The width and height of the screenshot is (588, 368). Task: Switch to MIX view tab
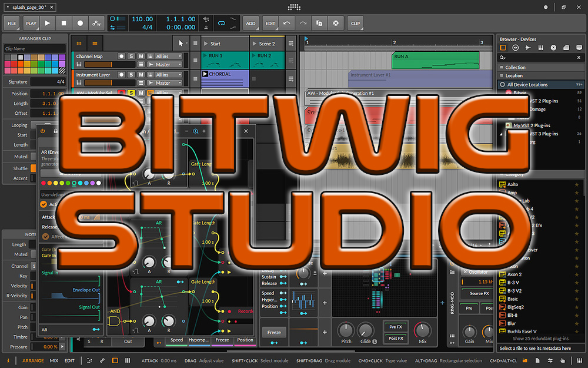tap(54, 360)
